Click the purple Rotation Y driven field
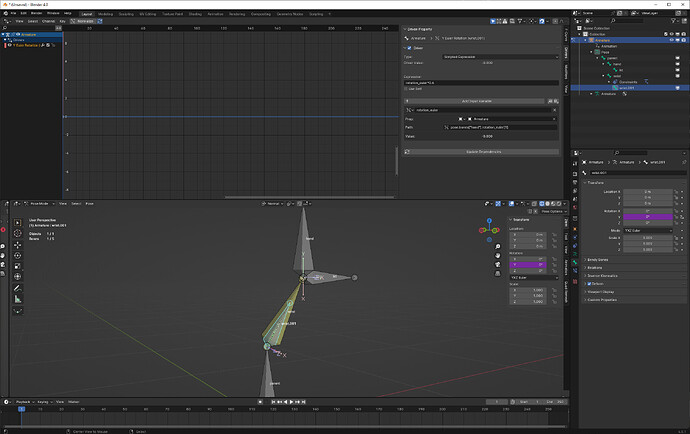 [x=648, y=217]
